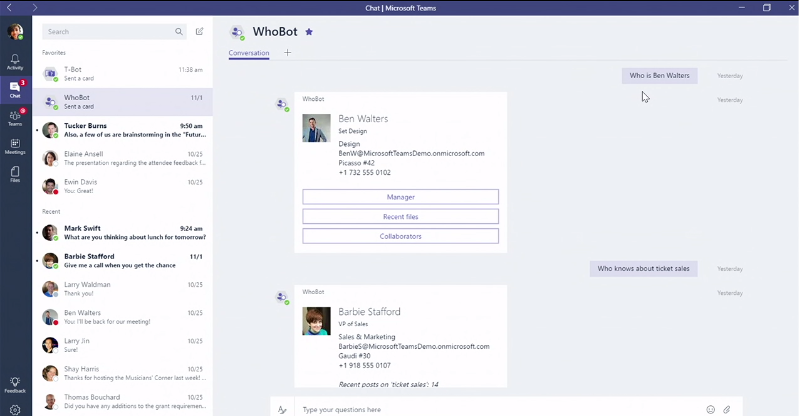799x416 pixels.
Task: Click the attach file paperclip icon
Action: [727, 409]
